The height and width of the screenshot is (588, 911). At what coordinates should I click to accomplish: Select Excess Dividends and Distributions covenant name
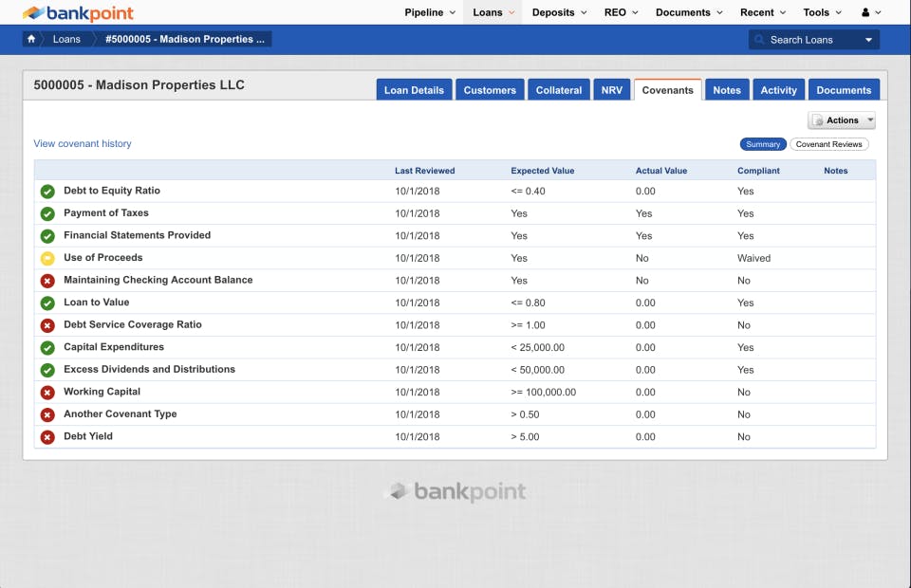pos(149,369)
